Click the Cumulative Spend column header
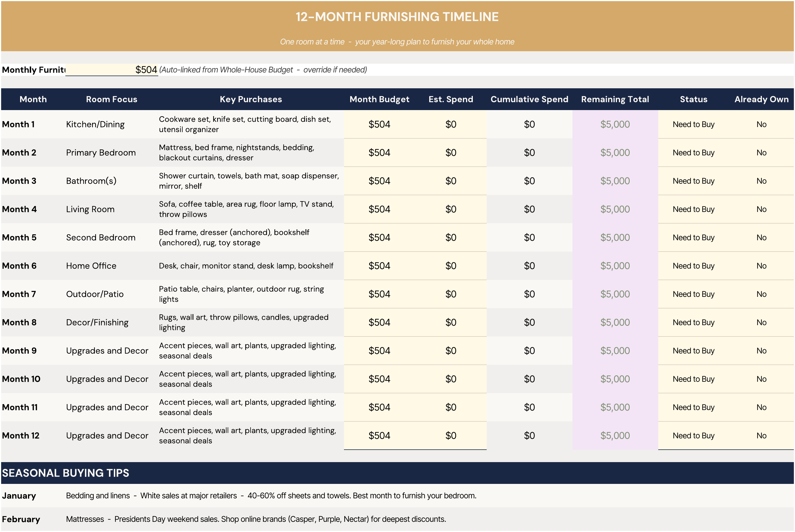The width and height of the screenshot is (795, 532). tap(529, 99)
